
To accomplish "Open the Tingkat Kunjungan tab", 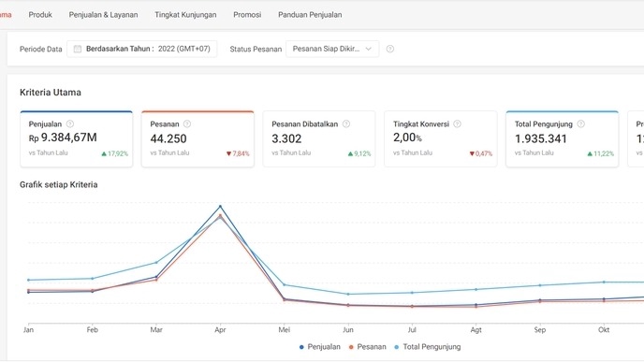I will (185, 15).
